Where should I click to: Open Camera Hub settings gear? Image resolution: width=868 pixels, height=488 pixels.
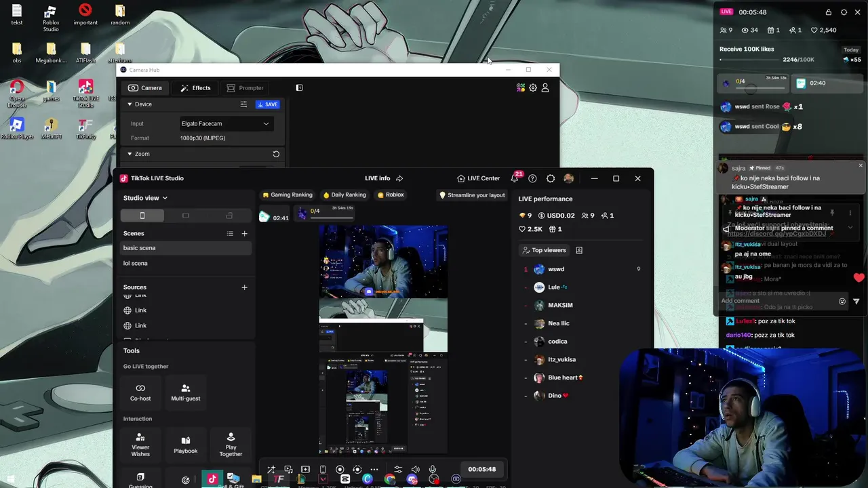pos(533,87)
